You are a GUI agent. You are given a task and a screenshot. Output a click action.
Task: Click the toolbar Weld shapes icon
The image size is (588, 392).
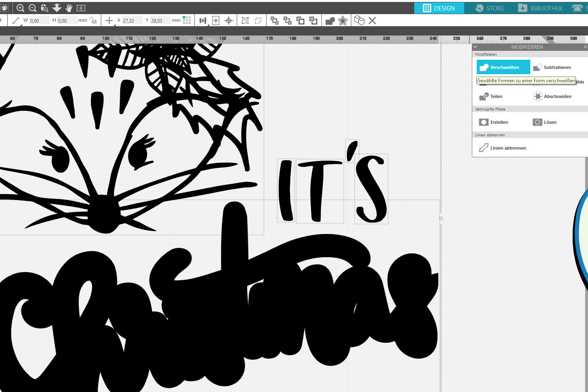pos(330,21)
